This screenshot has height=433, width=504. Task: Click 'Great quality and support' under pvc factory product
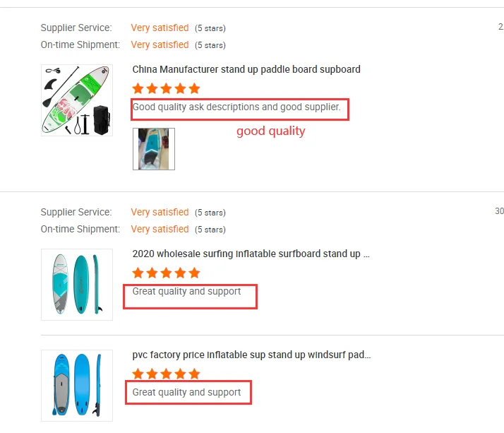coord(186,392)
